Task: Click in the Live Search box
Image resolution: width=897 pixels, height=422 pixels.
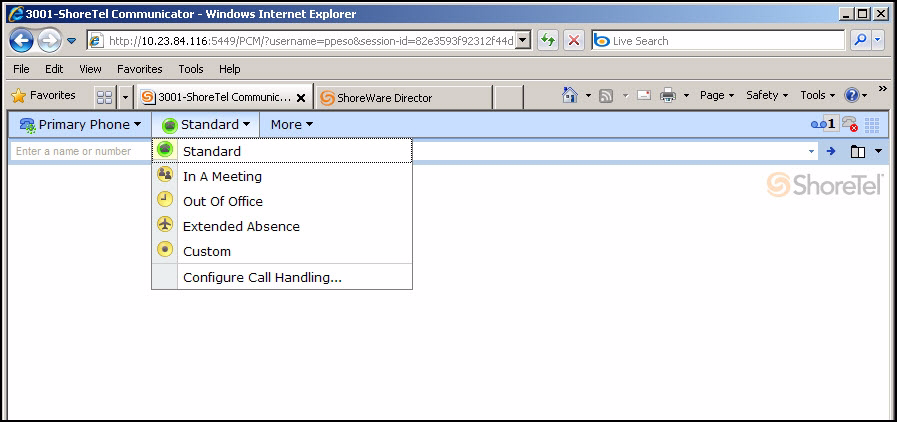Action: coord(718,41)
